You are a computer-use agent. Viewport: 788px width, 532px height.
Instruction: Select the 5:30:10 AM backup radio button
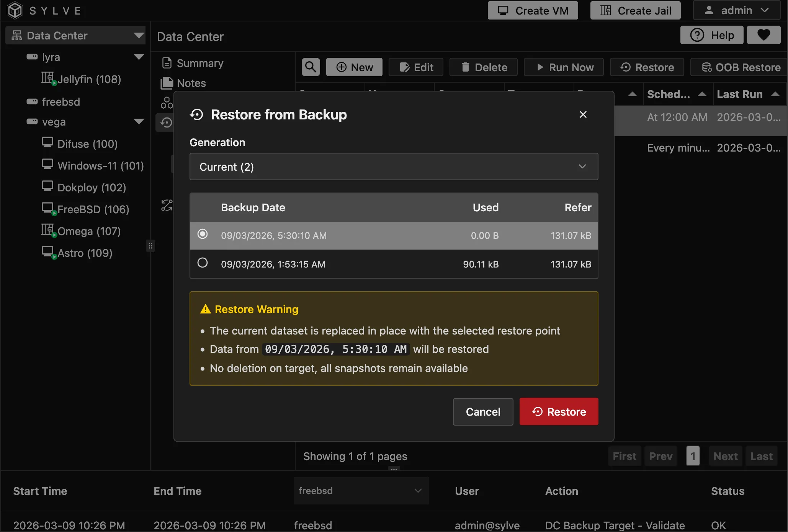pyautogui.click(x=203, y=234)
